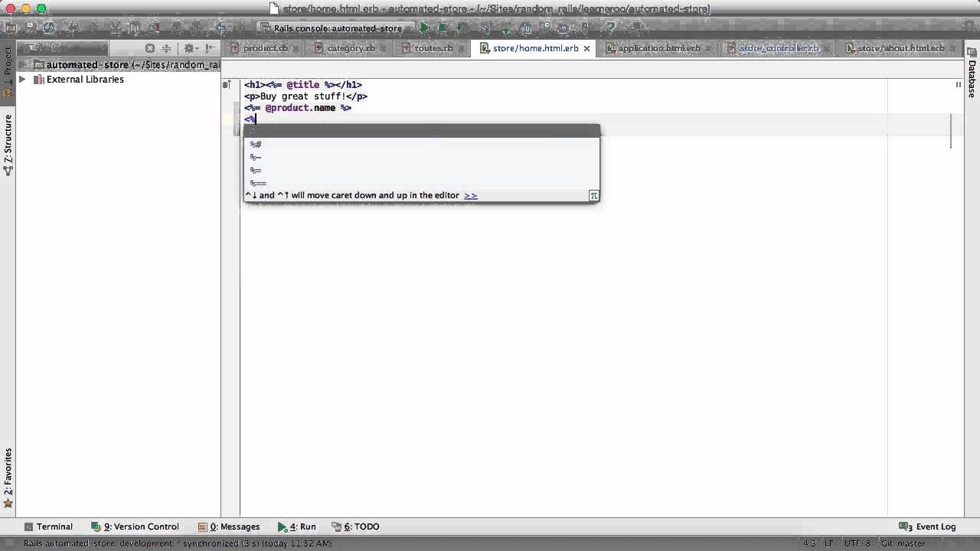Click the editor vertical scrollbar marker

coord(951,131)
